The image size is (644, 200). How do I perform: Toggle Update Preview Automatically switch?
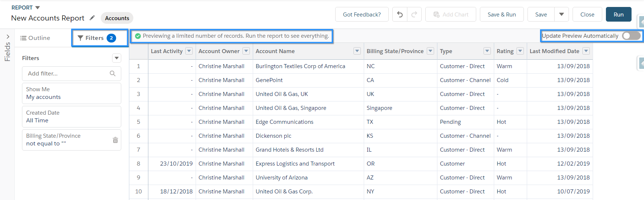click(x=631, y=36)
